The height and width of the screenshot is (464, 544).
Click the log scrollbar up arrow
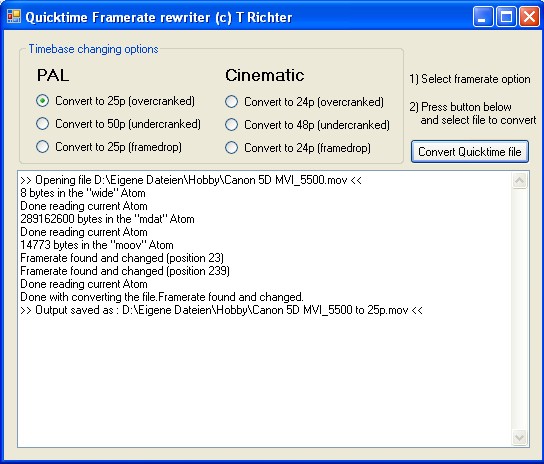coord(519,180)
